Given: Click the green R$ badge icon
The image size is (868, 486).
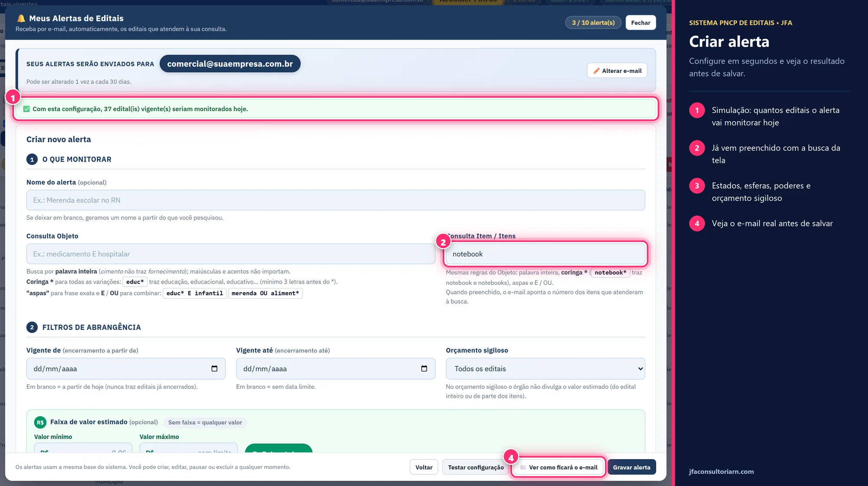Looking at the screenshot, I should point(40,422).
